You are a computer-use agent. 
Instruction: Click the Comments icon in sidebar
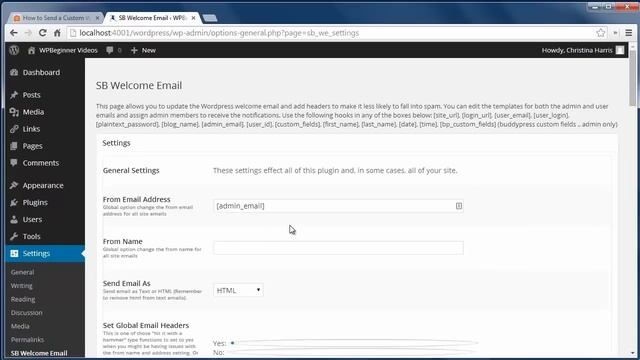(x=14, y=163)
